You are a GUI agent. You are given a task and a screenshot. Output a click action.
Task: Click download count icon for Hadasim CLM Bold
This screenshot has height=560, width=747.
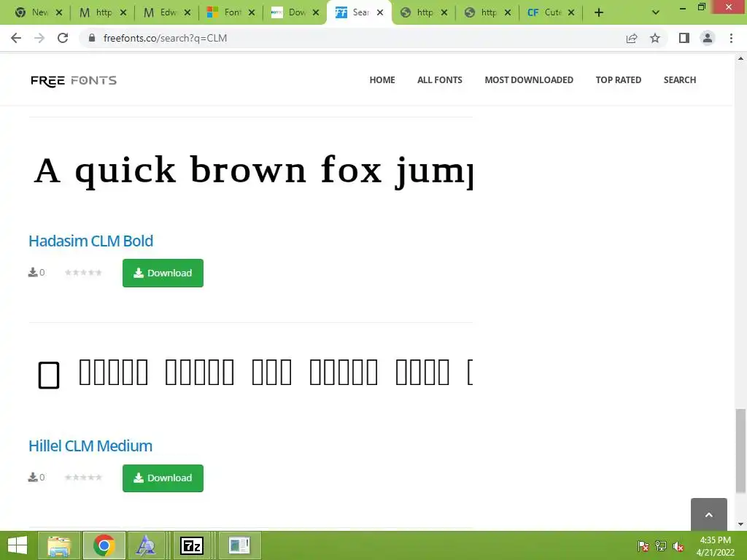[32, 273]
